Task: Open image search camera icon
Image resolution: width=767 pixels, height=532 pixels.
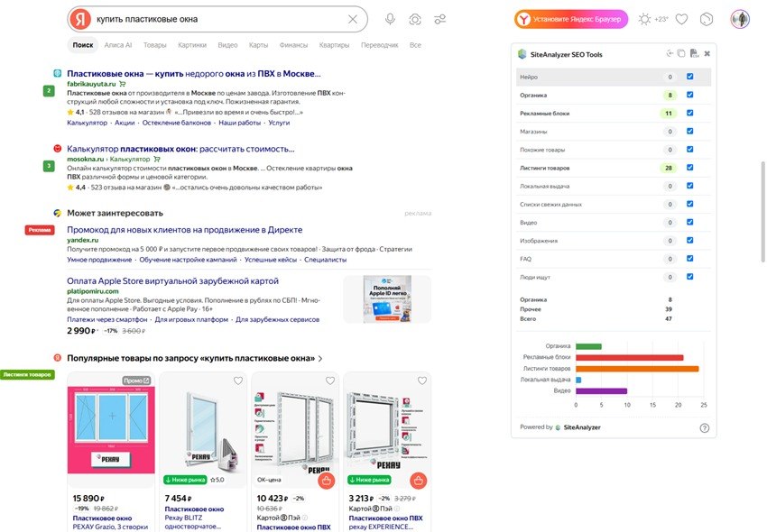Action: (415, 19)
